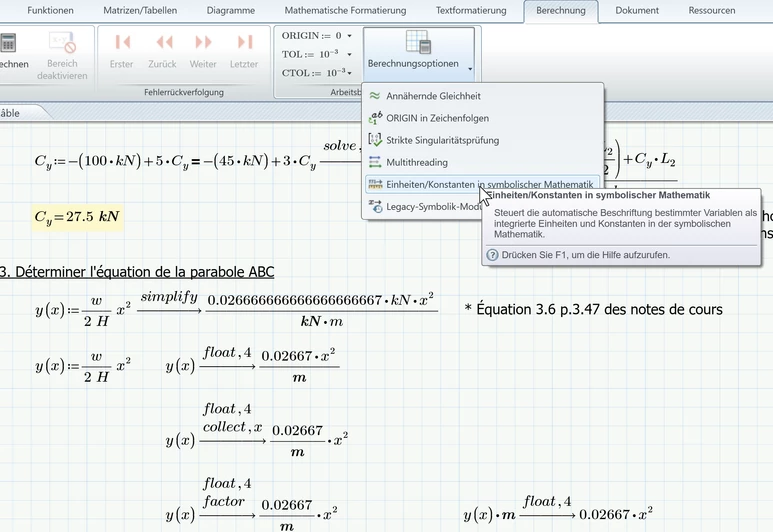Click note Équation 3.6 p.3.47 des notes
The image size is (773, 532).
click(x=594, y=310)
